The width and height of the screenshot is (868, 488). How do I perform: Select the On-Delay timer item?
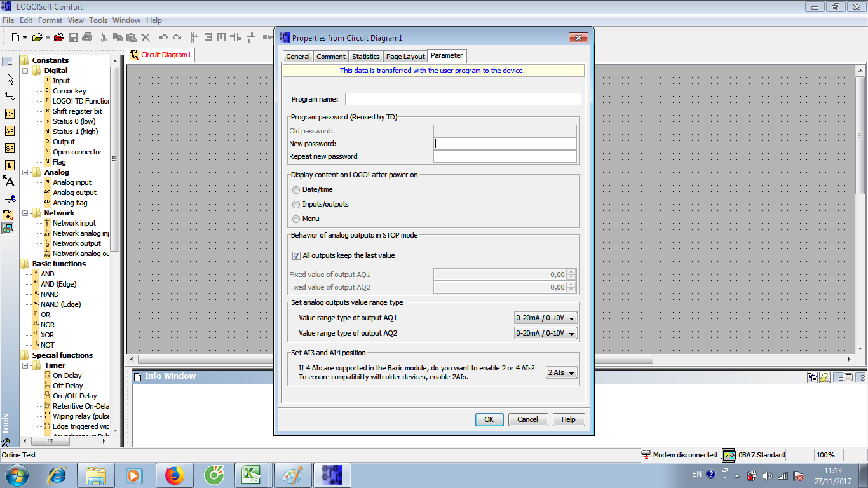(67, 376)
